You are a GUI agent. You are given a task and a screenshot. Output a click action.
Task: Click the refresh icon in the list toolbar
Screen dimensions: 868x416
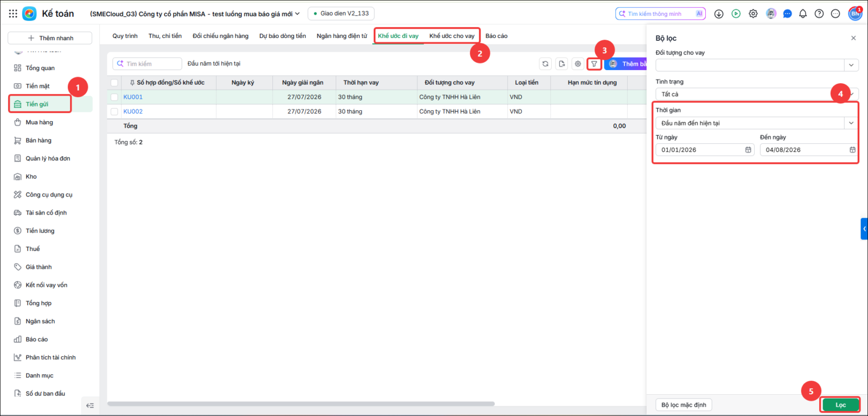[545, 64]
